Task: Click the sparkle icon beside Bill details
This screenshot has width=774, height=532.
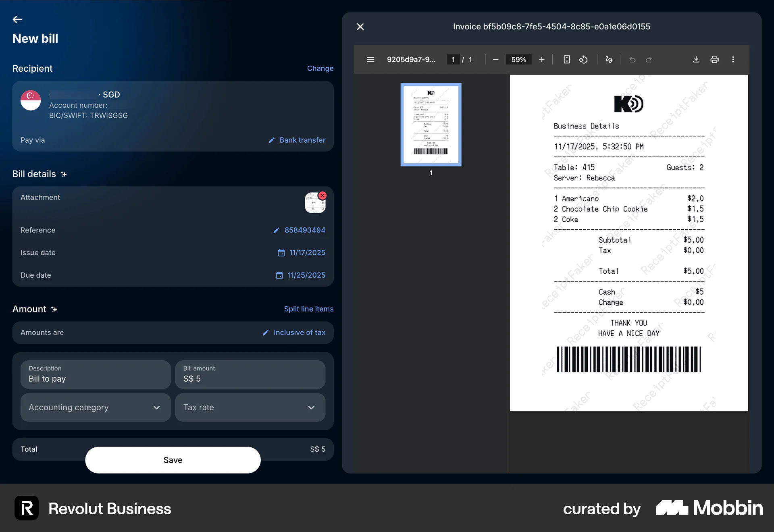Action: click(x=64, y=174)
